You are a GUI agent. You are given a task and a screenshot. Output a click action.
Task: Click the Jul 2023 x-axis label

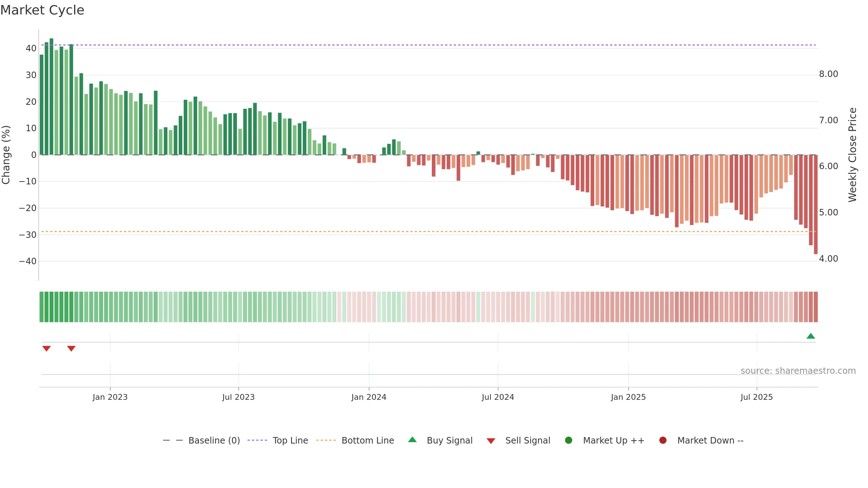[238, 397]
